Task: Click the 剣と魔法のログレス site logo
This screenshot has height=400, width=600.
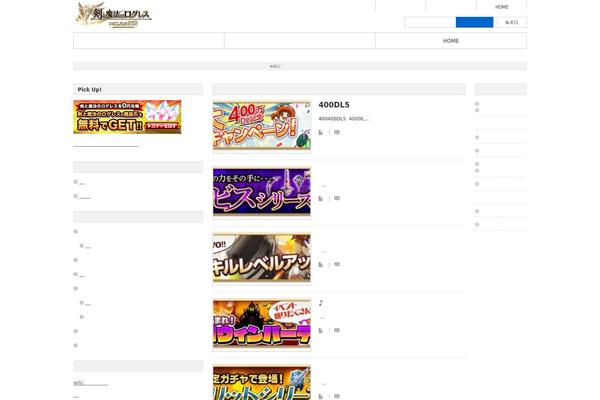Action: tap(114, 15)
